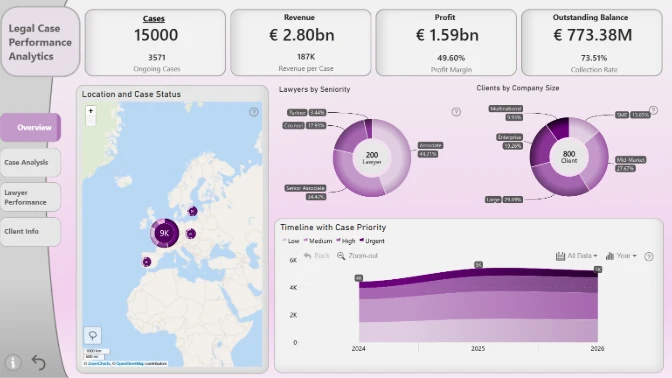
Task: Toggle the Medium priority legend item
Action: tap(318, 241)
